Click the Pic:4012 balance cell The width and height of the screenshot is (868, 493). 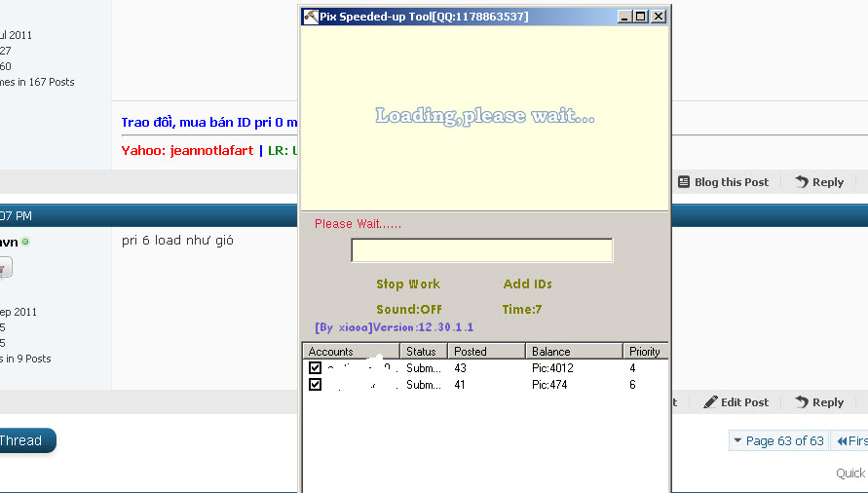[552, 368]
